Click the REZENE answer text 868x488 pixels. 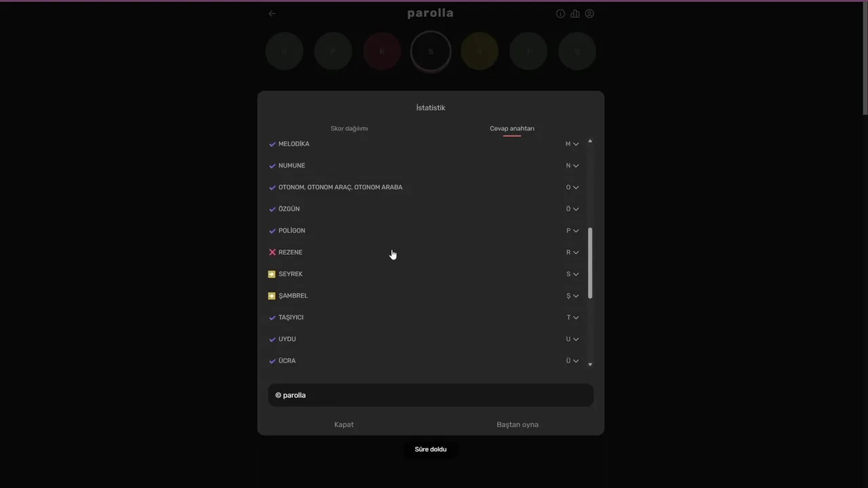(x=290, y=253)
